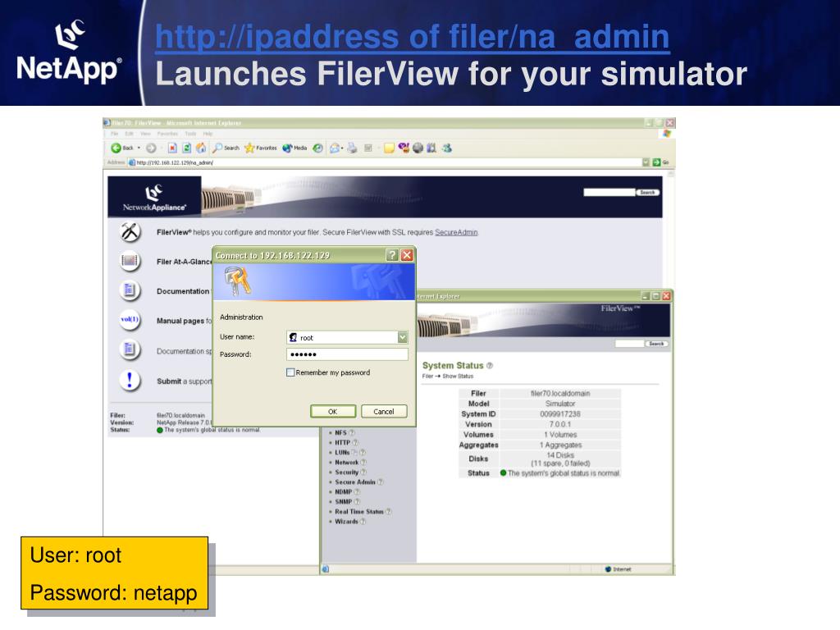Open the Back button history dropdown
Viewport: 840px width, 630px height.
pyautogui.click(x=139, y=148)
